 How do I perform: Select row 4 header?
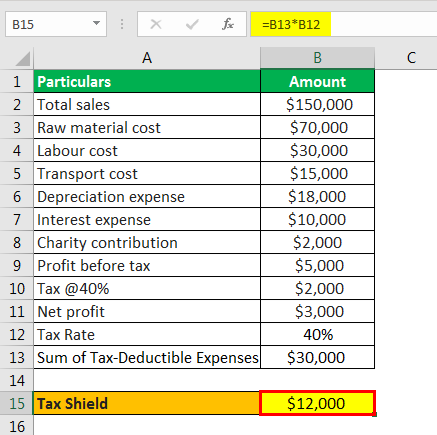tap(17, 151)
